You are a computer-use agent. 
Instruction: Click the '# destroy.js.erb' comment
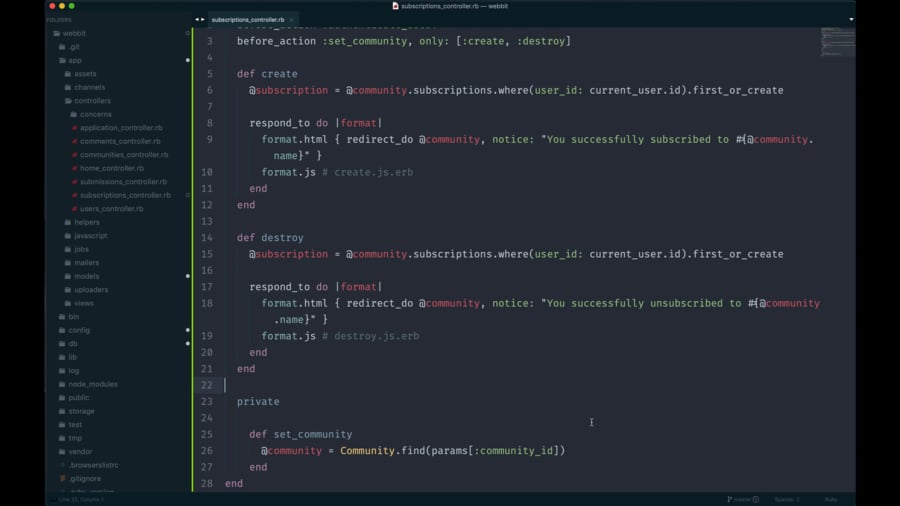371,336
